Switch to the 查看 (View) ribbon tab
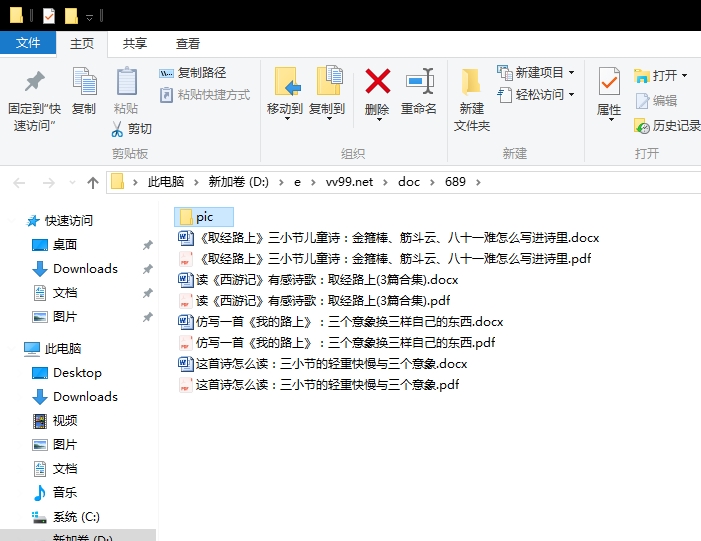The image size is (701, 541). 187,43
